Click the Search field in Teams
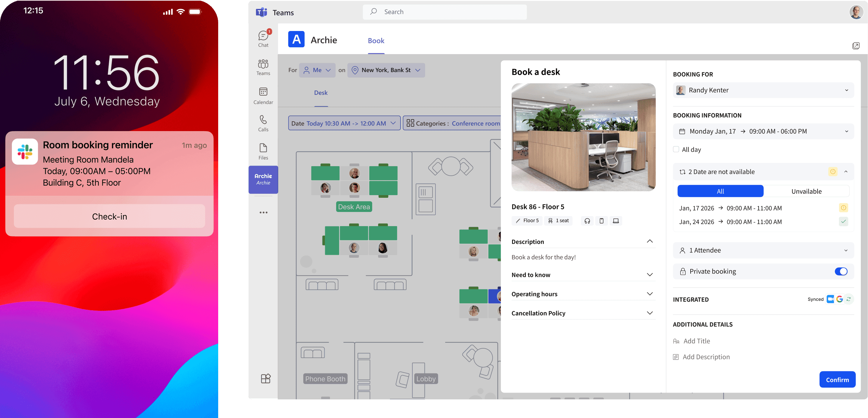Screen dimensions: 868x418 pos(445,12)
